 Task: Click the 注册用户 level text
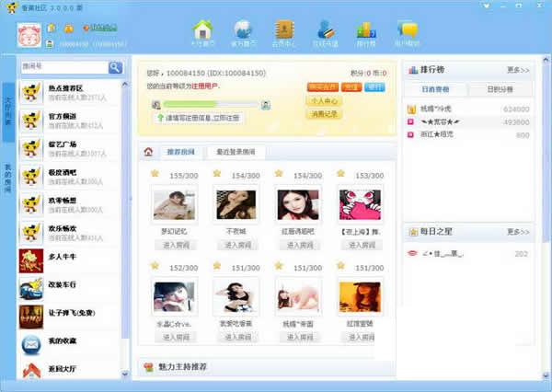204,86
